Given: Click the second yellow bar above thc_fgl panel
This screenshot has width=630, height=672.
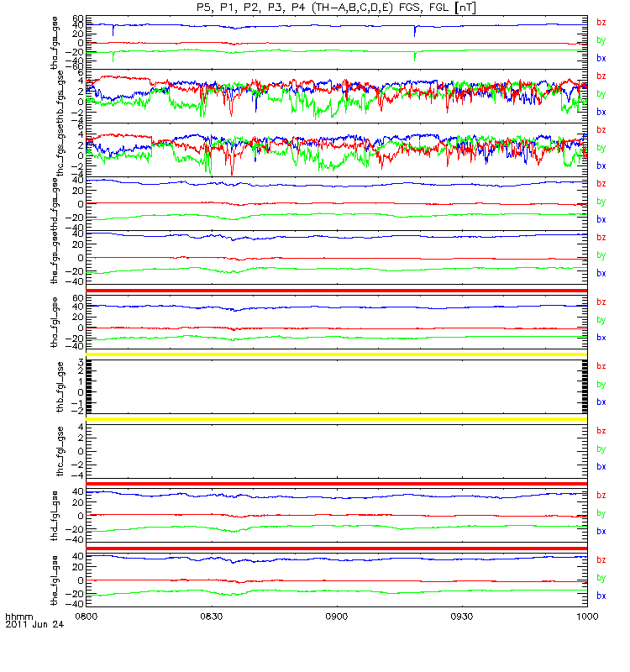Looking at the screenshot, I should coord(337,419).
